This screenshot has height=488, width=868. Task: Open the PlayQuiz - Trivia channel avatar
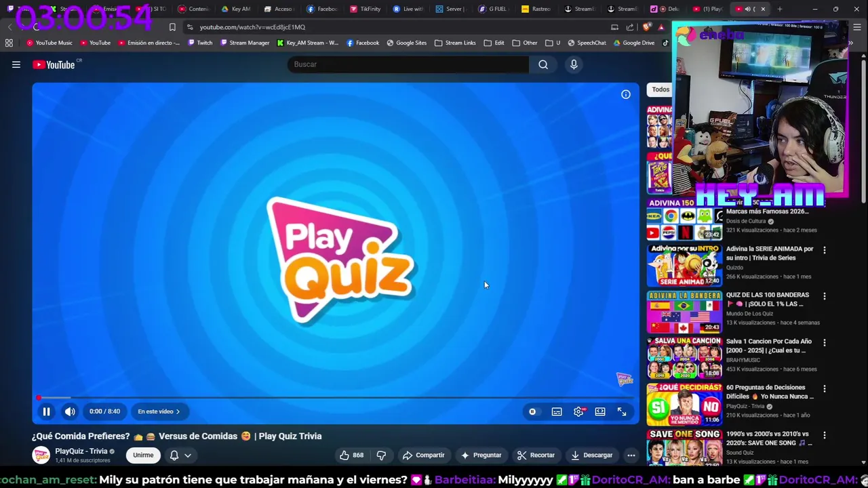[41, 455]
